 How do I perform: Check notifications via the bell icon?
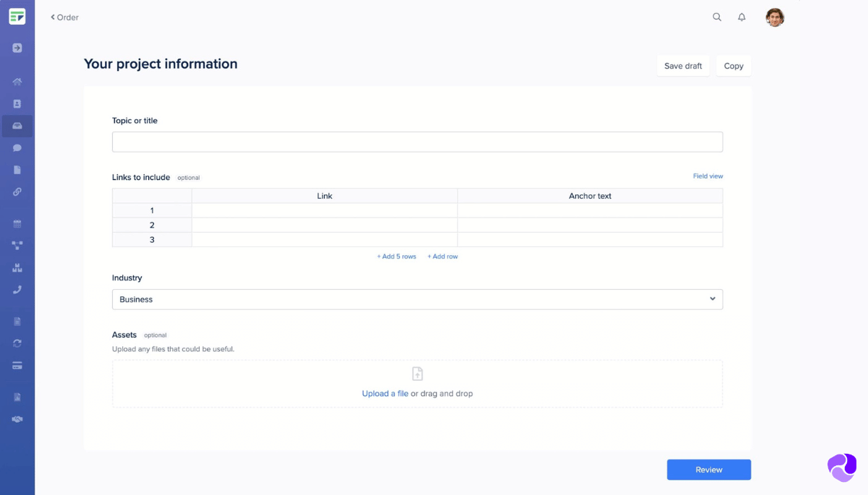pos(741,17)
